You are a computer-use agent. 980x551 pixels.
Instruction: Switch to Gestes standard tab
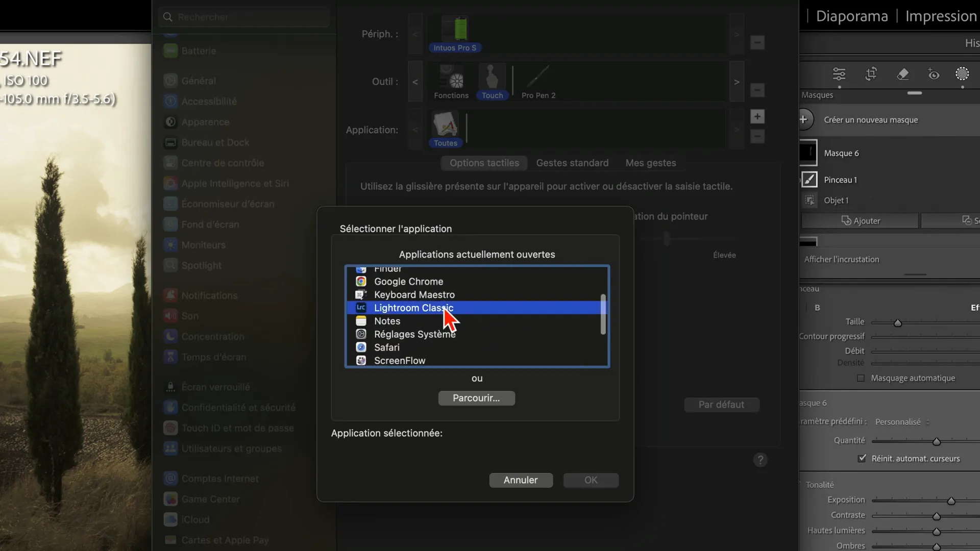click(x=572, y=163)
